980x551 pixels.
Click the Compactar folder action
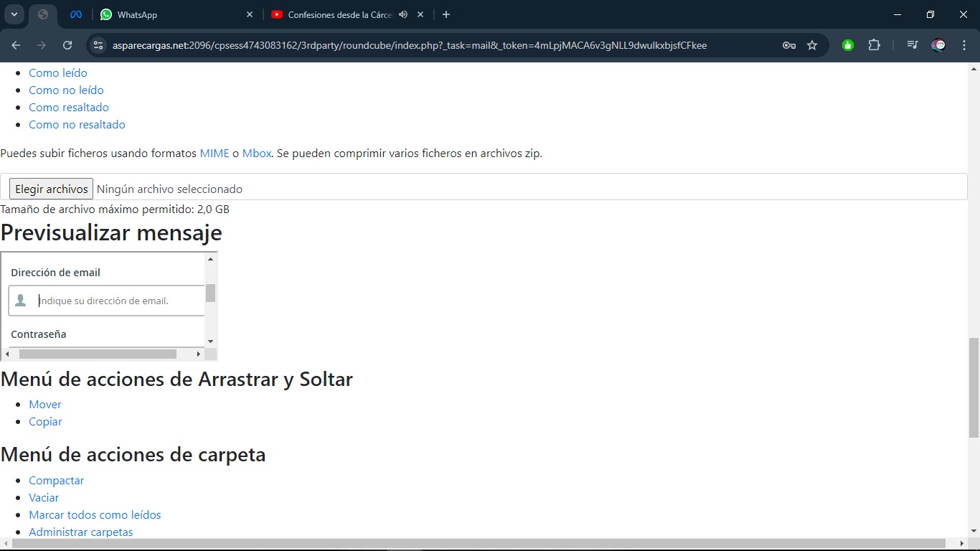coord(56,481)
